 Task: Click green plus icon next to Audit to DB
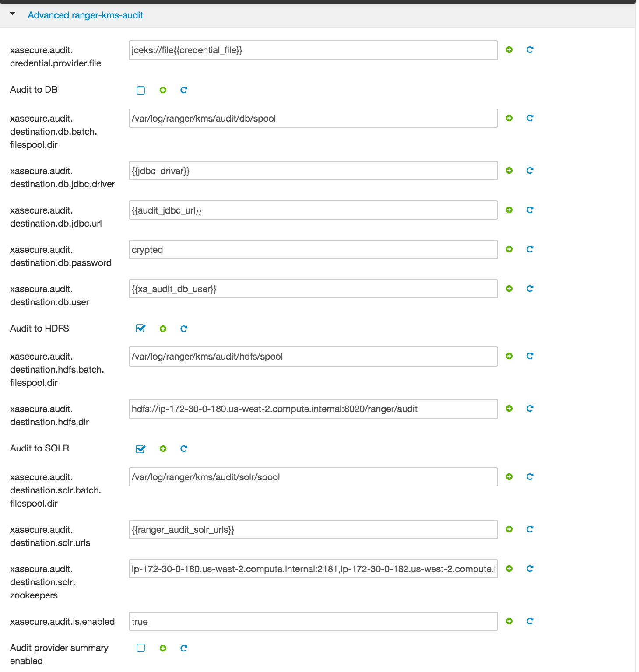coord(163,90)
